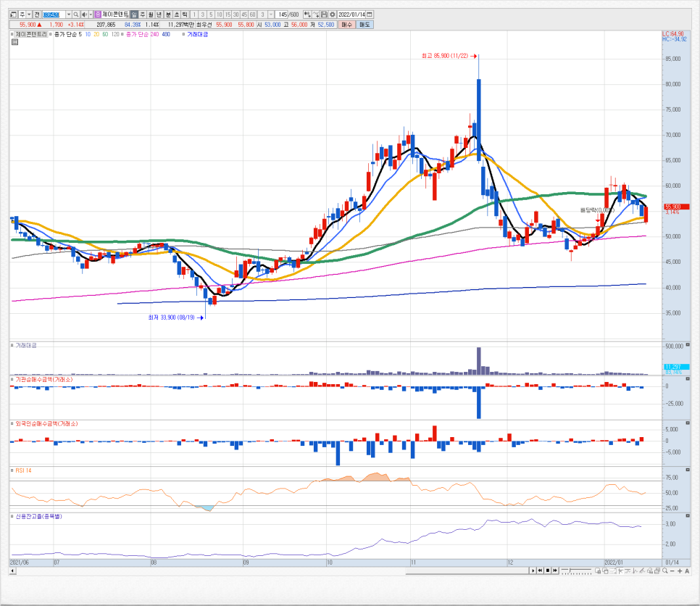Select the 일 (daily) period toggle
The height and width of the screenshot is (606, 700).
coord(134,14)
